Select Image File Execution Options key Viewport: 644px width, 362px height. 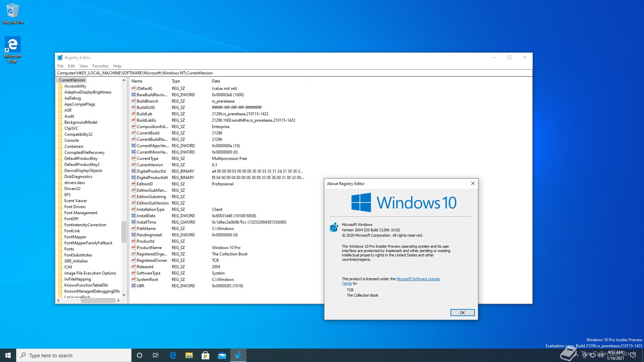tap(90, 273)
